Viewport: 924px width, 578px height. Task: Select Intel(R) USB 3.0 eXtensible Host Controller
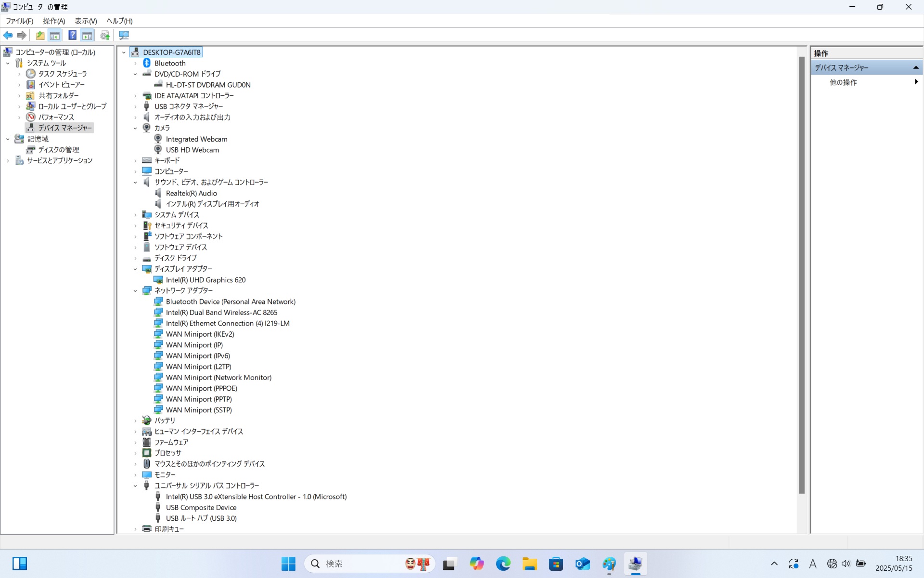click(256, 497)
